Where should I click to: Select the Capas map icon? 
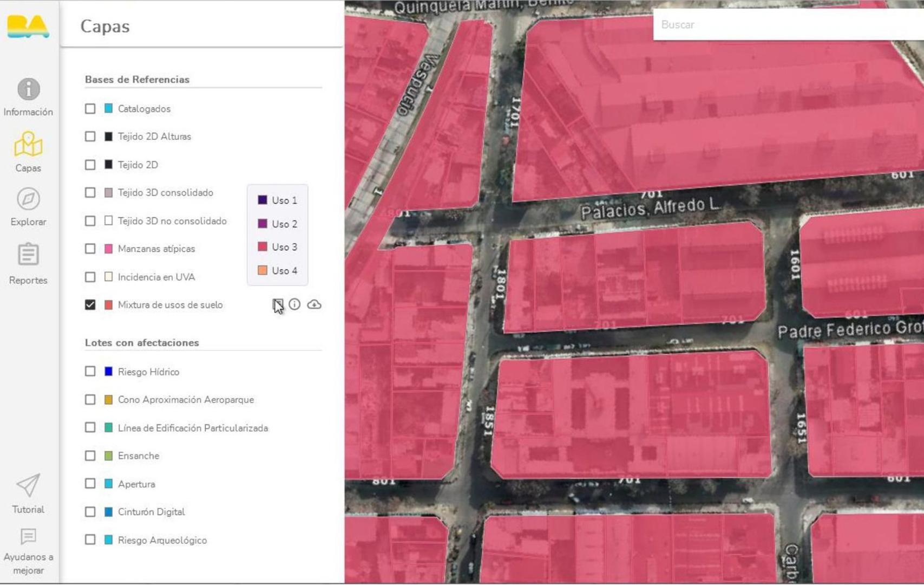tap(28, 145)
